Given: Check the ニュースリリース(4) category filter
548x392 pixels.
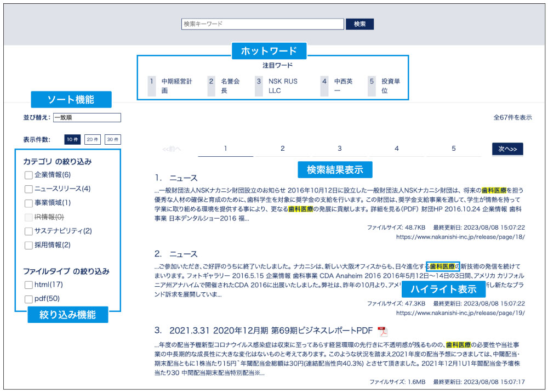Looking at the screenshot, I should (x=28, y=189).
